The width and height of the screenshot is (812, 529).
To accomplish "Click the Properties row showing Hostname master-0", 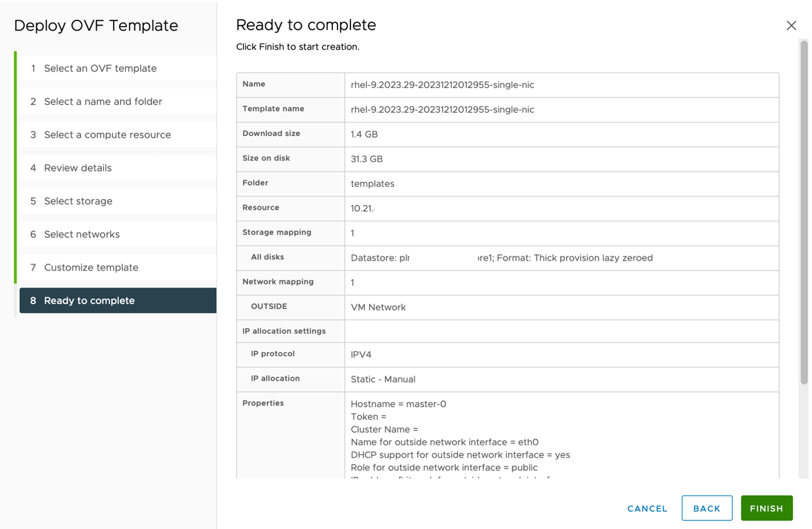I will point(398,404).
